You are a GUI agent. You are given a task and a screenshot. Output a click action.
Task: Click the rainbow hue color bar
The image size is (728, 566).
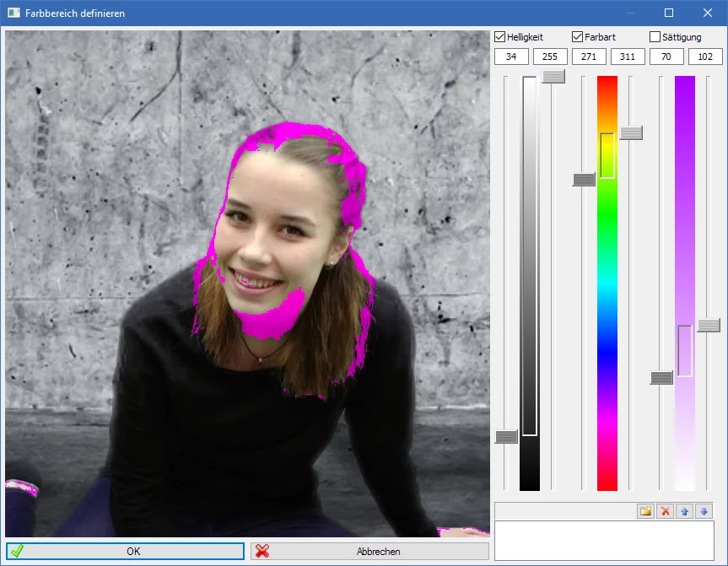pos(607,337)
